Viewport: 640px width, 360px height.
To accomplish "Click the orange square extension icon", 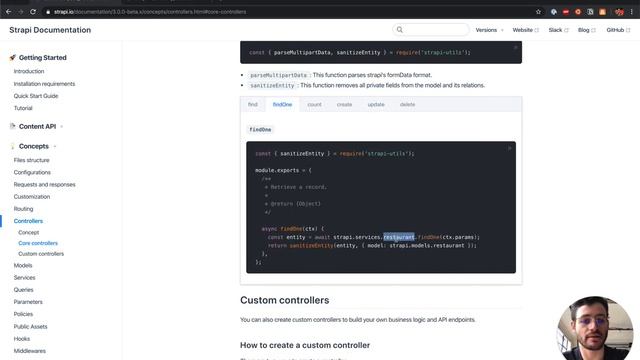I will (602, 12).
